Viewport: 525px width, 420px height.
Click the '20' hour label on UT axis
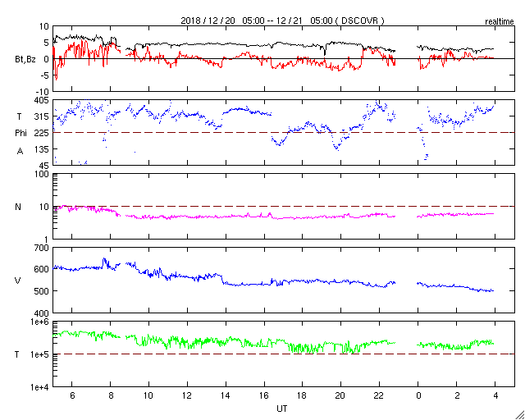pos(341,396)
